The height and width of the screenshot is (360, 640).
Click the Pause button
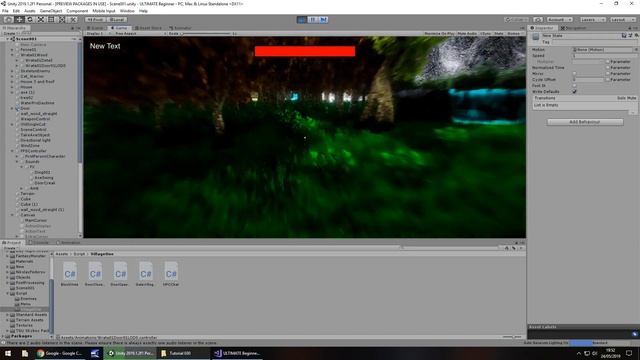pyautogui.click(x=313, y=20)
